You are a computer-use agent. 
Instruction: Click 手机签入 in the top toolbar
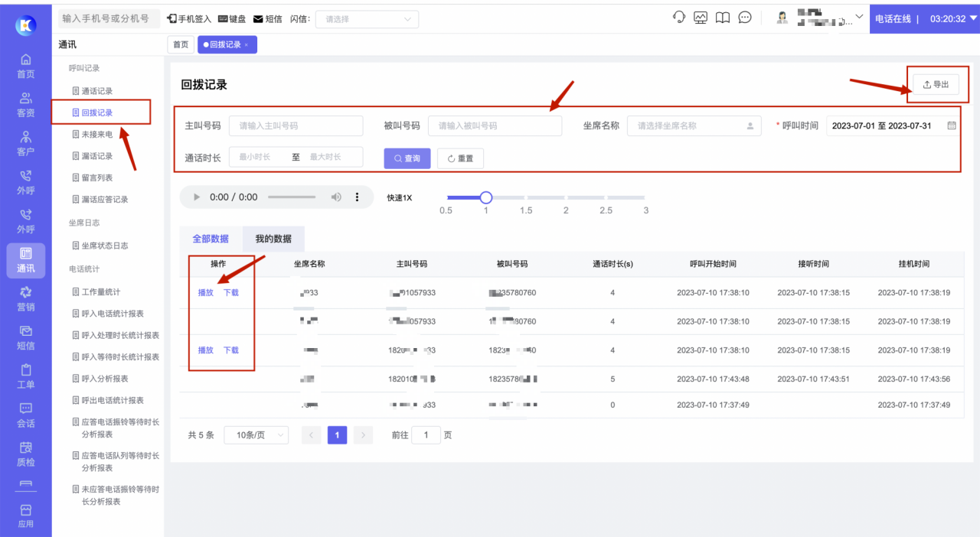click(191, 18)
